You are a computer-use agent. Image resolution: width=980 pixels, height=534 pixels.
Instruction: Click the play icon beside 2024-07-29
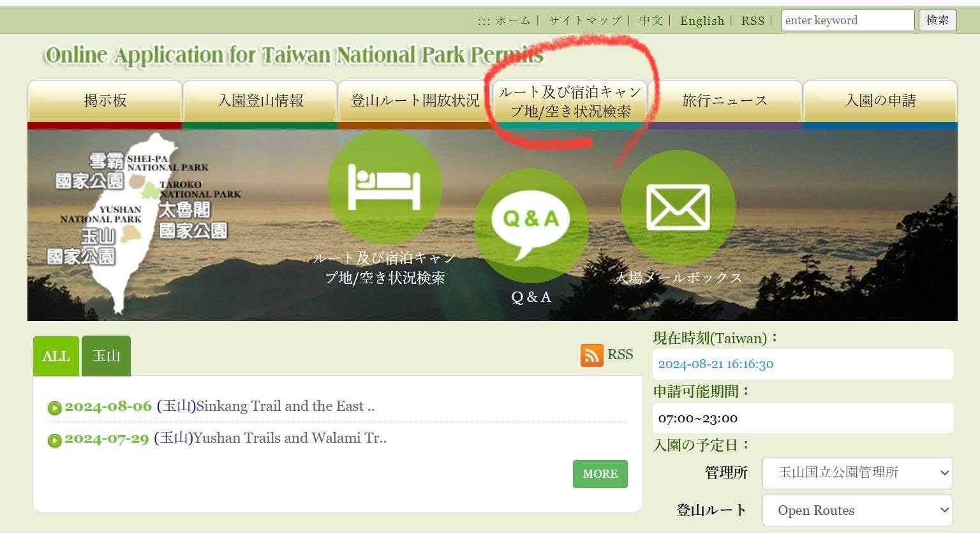point(55,440)
